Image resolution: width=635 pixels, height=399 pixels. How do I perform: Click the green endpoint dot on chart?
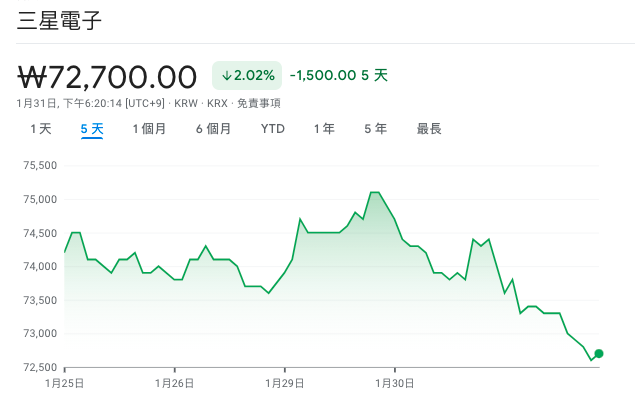[x=599, y=354]
